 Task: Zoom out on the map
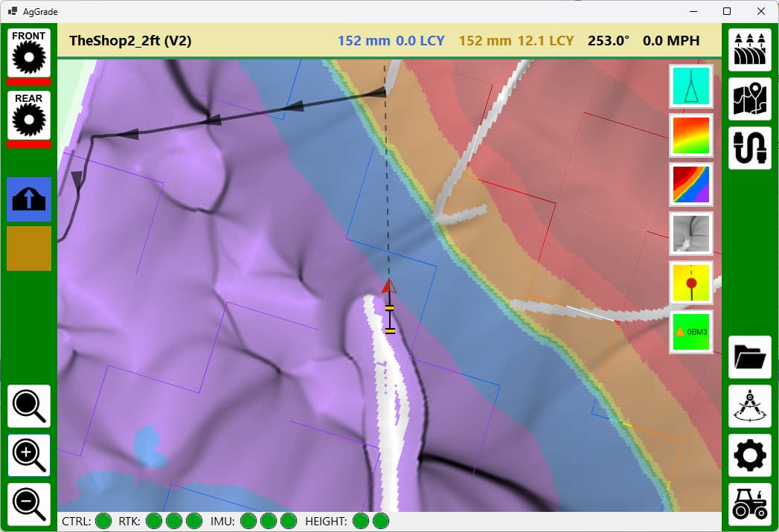click(29, 504)
